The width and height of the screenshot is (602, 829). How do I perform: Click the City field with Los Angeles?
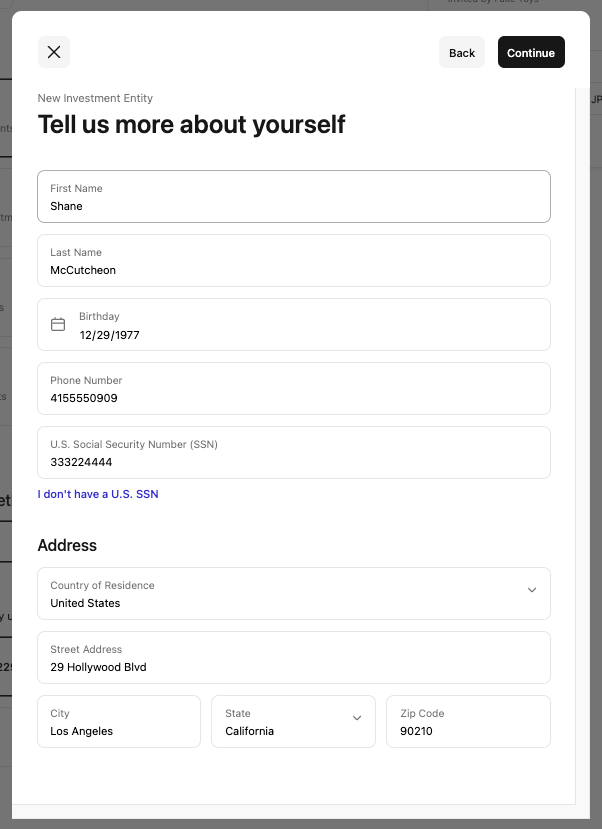[x=119, y=722]
